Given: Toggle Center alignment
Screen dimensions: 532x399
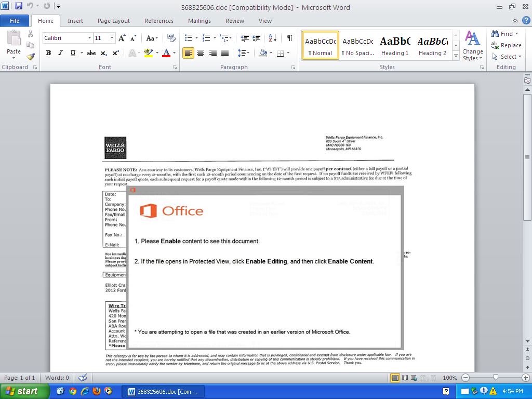Looking at the screenshot, I should (201, 53).
